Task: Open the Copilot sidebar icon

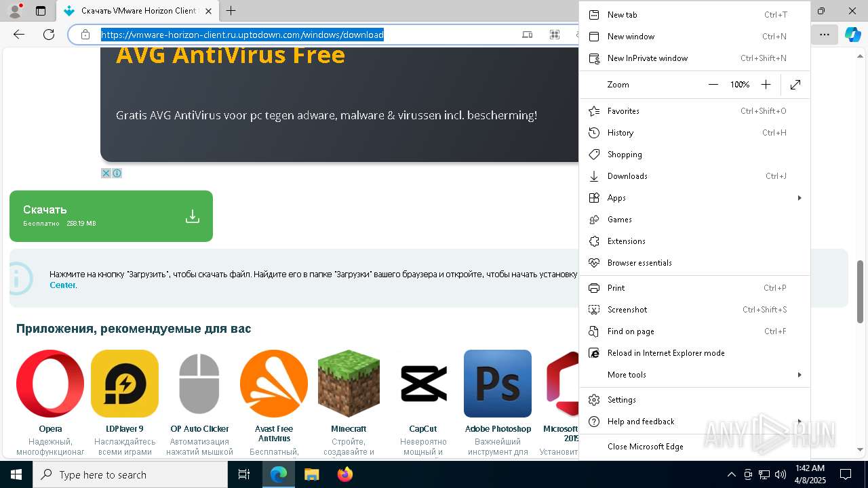Action: pos(852,35)
